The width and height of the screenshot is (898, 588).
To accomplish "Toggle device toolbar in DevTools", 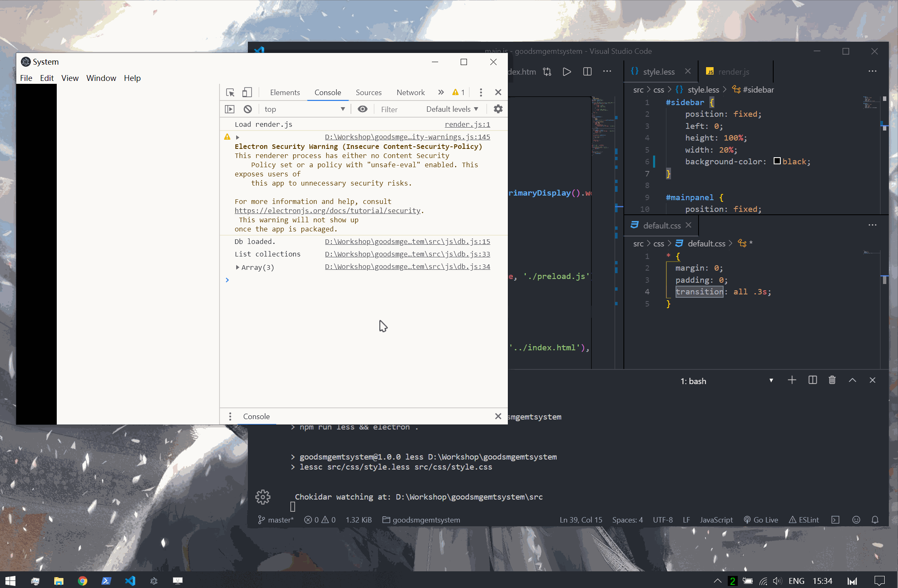I will click(247, 92).
